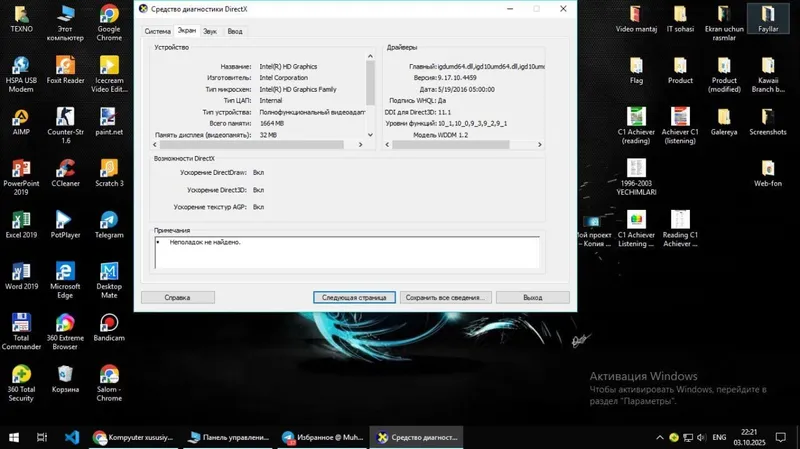Screen dimensions: 800x449
Task: Open the CCleaner desktop icon
Action: pos(65,173)
